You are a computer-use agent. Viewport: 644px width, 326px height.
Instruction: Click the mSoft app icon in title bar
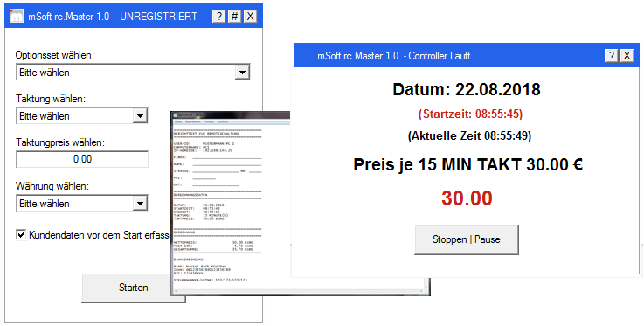(x=17, y=17)
